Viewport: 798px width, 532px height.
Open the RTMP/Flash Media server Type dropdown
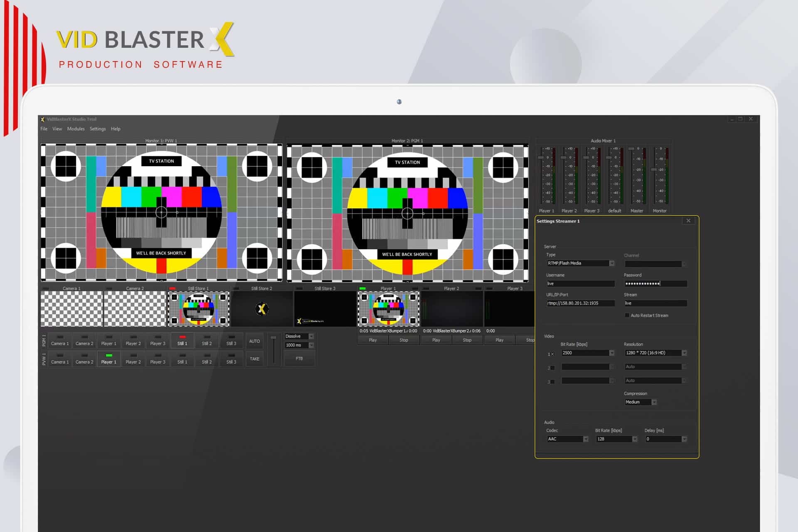tap(580, 263)
